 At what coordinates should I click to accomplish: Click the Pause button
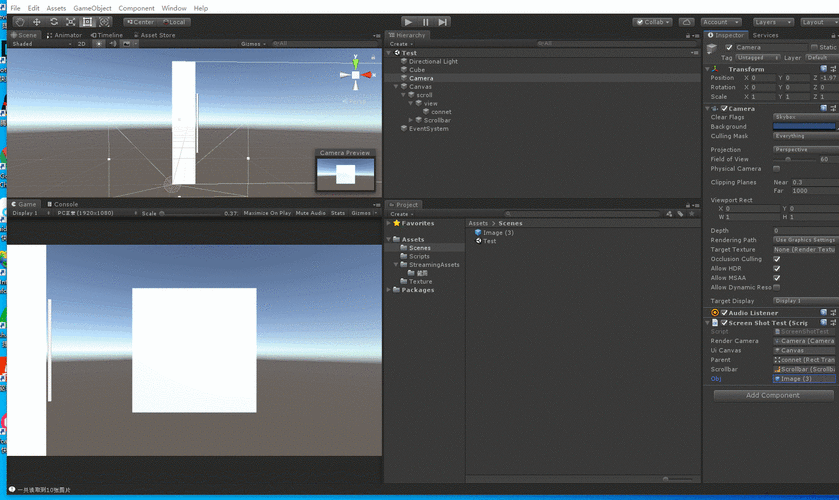tap(425, 21)
